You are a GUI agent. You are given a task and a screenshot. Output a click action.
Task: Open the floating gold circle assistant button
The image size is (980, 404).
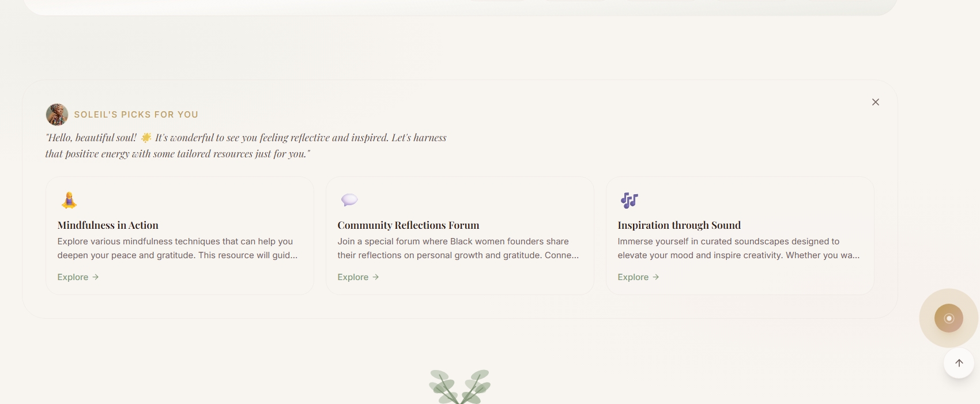[x=948, y=318]
